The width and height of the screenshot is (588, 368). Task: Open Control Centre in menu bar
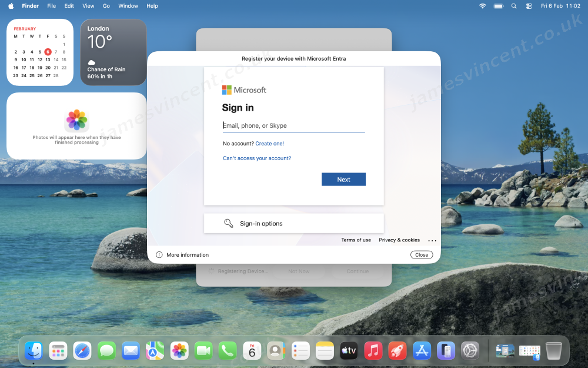coord(529,6)
